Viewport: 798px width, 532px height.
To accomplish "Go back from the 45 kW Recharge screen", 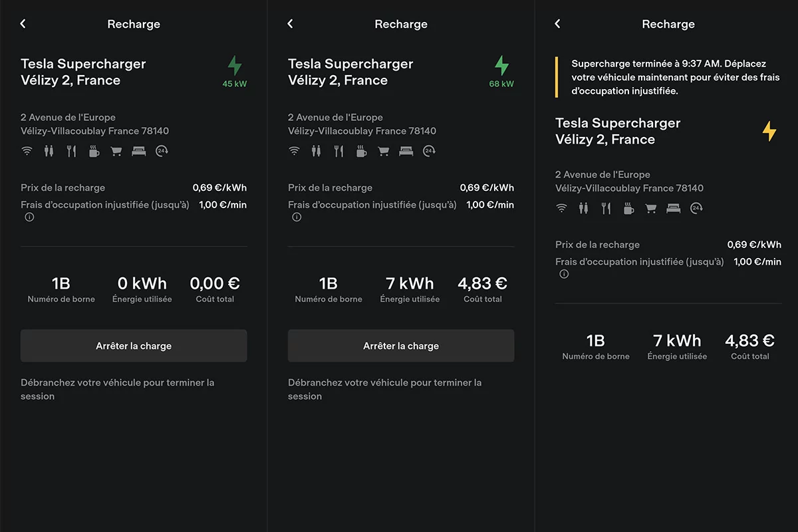I will pos(23,24).
